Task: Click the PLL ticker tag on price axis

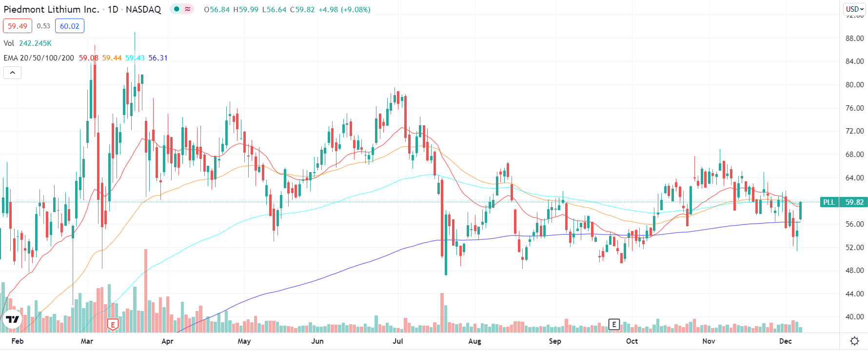Action: tap(829, 202)
